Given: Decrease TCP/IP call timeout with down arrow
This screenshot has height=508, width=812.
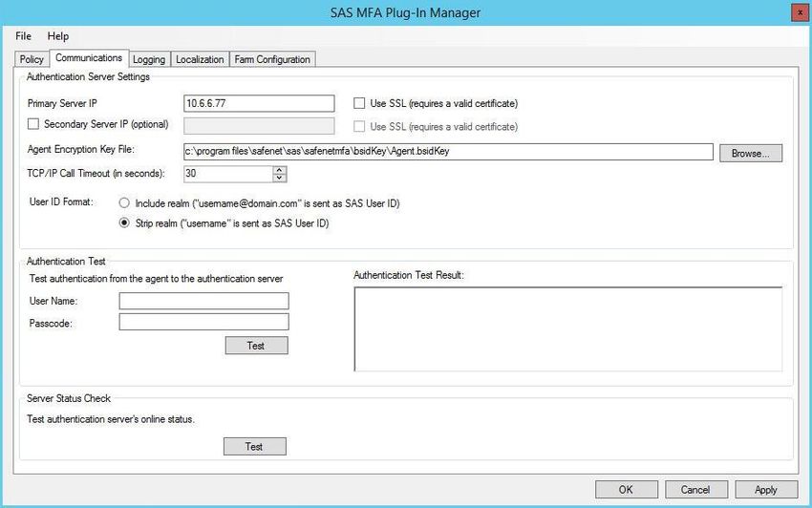Looking at the screenshot, I should point(279,178).
